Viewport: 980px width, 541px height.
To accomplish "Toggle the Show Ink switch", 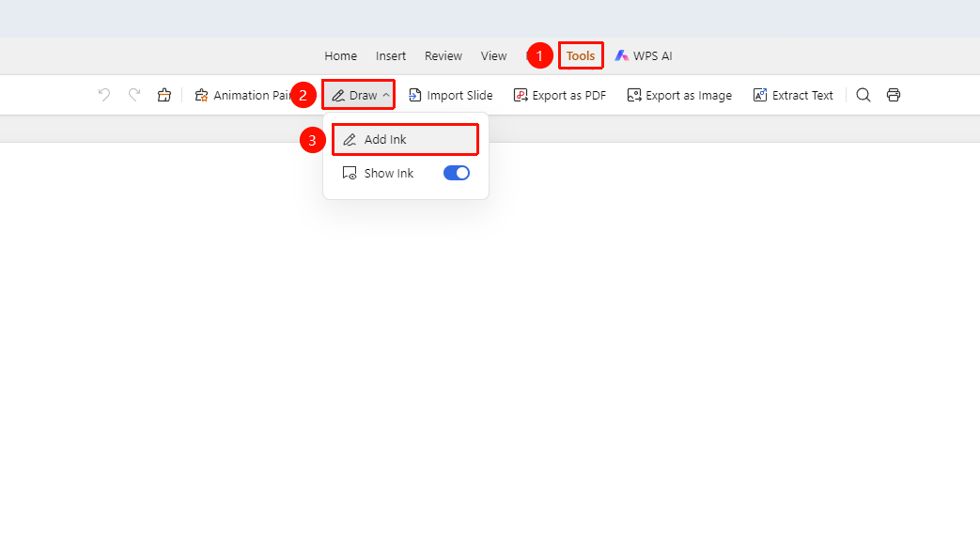I will [457, 173].
